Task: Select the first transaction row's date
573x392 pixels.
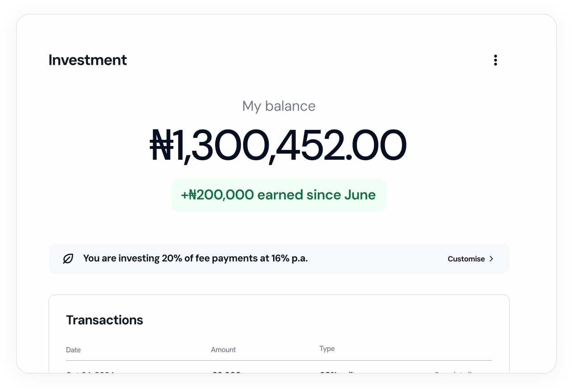Action: pos(90,372)
